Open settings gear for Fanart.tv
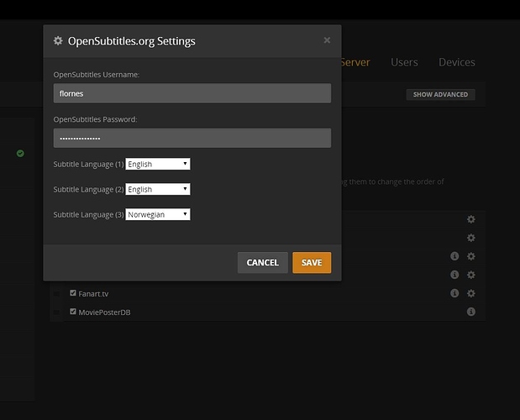This screenshot has height=420, width=520. tap(471, 293)
